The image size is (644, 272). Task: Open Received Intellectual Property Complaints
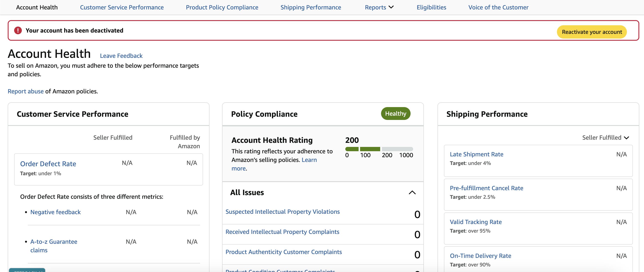tap(282, 232)
